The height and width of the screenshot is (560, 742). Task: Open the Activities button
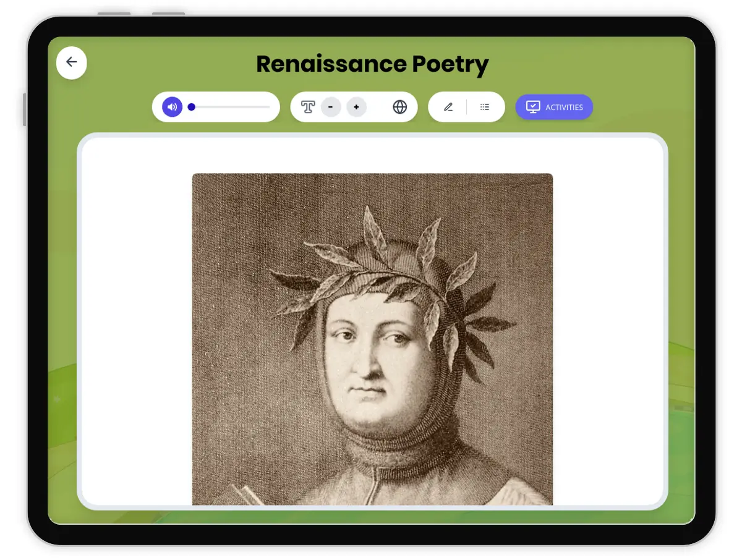[x=554, y=107]
